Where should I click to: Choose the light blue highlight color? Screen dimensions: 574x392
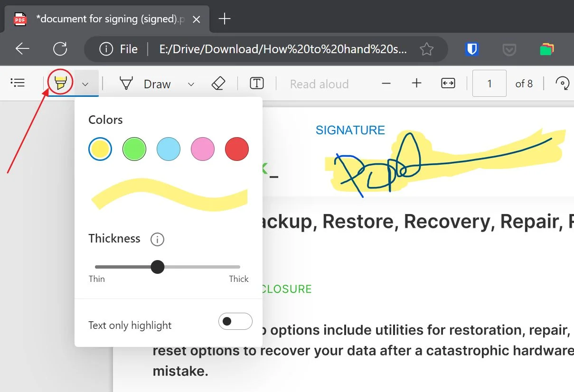169,149
